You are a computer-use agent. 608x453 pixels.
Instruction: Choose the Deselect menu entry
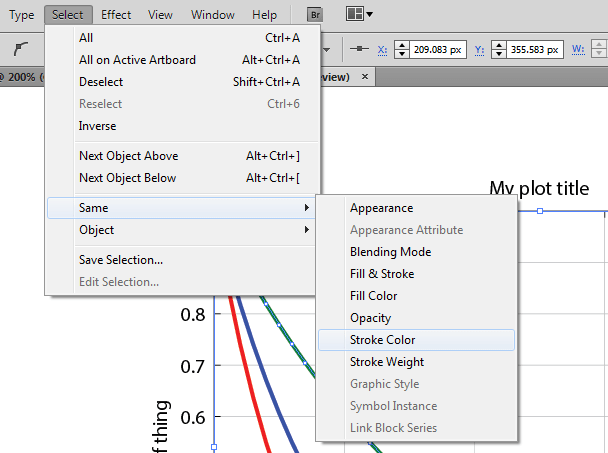point(101,82)
